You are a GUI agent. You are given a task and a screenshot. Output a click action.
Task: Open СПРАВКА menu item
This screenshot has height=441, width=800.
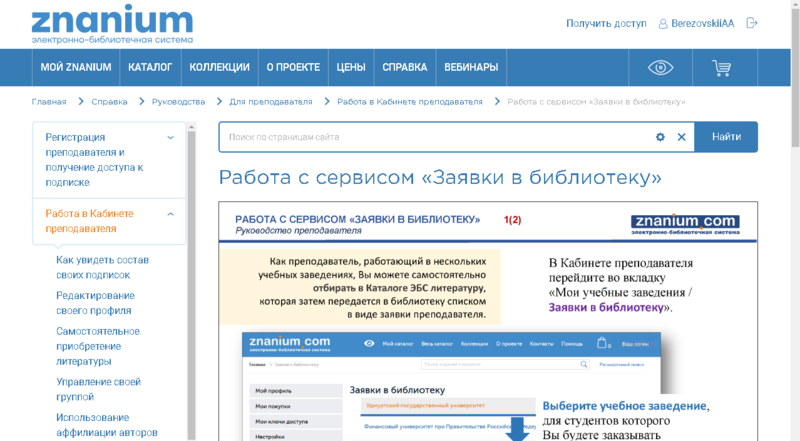(x=405, y=67)
